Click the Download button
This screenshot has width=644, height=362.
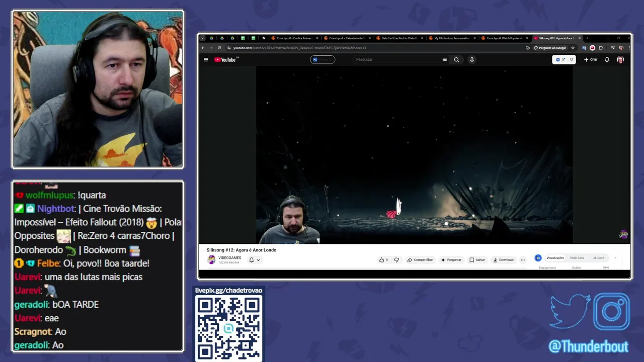click(503, 260)
